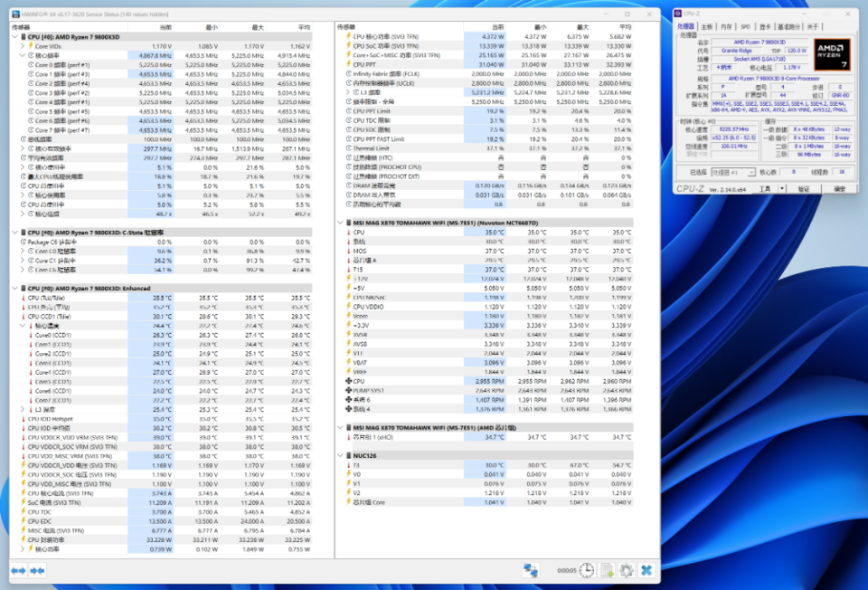Image resolution: width=868 pixels, height=590 pixels.
Task: Switch to the 主板 tab in CPU-Z
Action: (x=707, y=26)
